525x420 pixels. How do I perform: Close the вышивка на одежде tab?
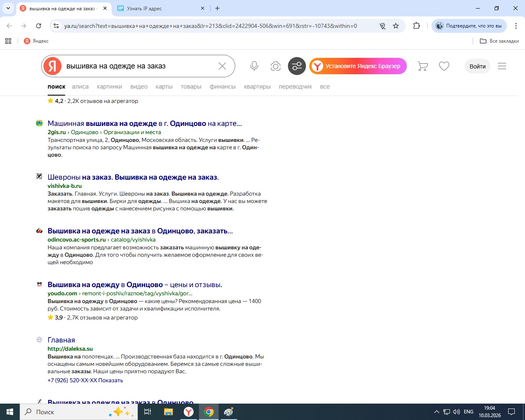coord(105,8)
